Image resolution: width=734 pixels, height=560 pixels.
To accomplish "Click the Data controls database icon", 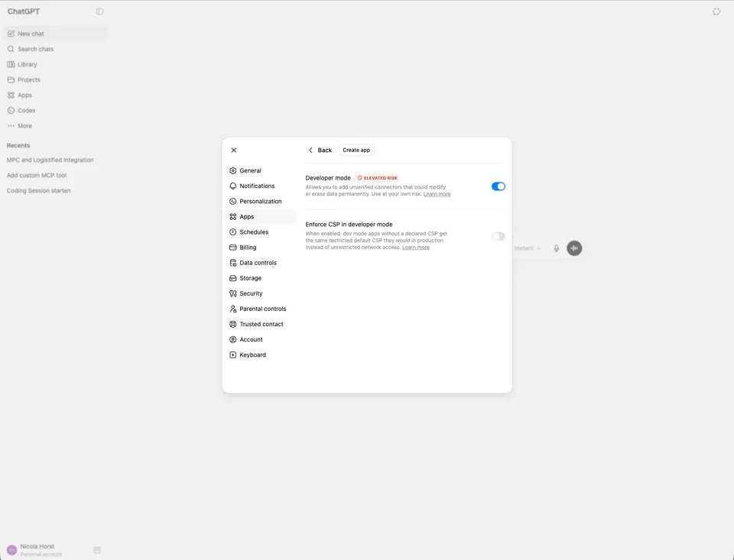I will pos(232,263).
